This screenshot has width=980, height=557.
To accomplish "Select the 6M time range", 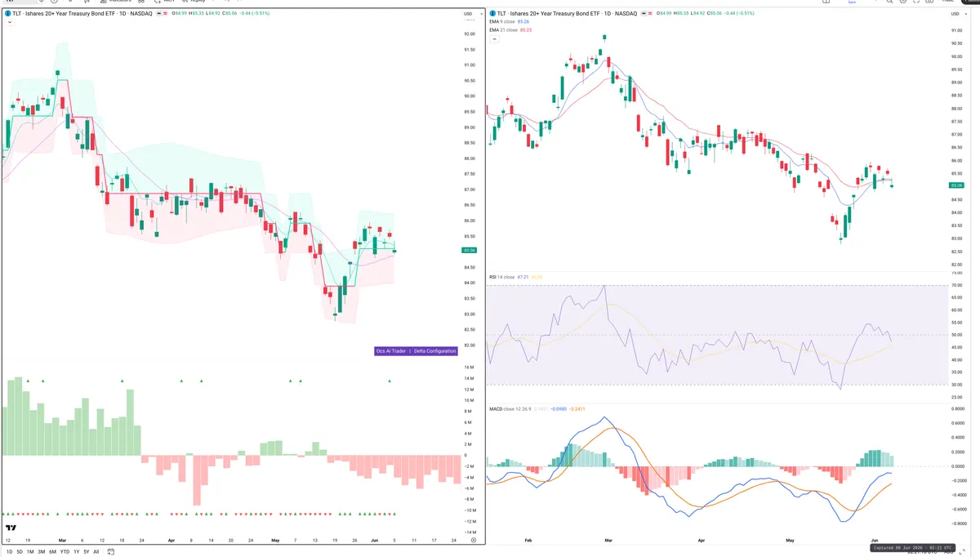I will click(53, 551).
